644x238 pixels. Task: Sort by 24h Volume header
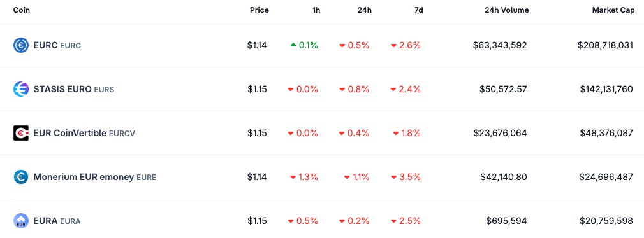pyautogui.click(x=507, y=10)
